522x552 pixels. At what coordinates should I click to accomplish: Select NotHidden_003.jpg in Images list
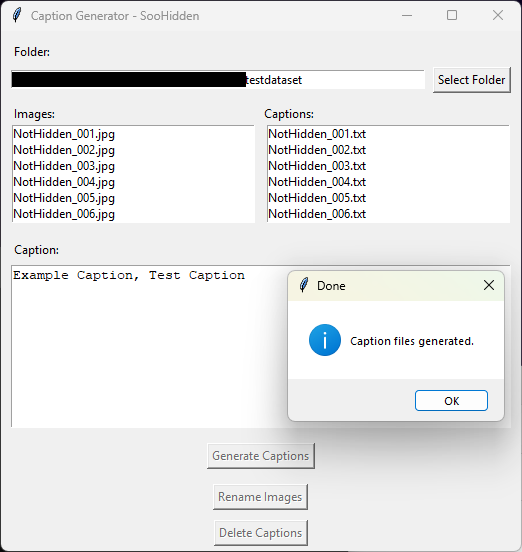(x=64, y=166)
